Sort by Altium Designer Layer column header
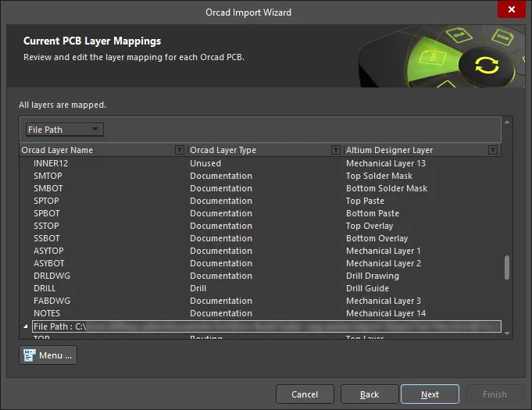Image resolution: width=532 pixels, height=410 pixels. click(x=389, y=150)
